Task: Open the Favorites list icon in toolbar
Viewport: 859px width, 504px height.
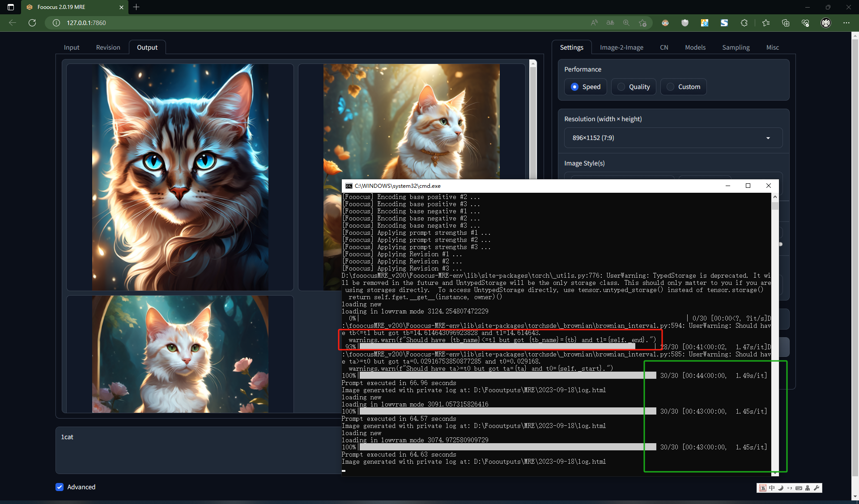Action: tap(766, 23)
